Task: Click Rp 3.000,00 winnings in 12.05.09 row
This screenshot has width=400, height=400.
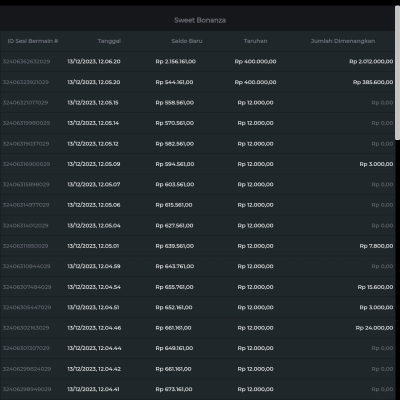Action: [376, 164]
